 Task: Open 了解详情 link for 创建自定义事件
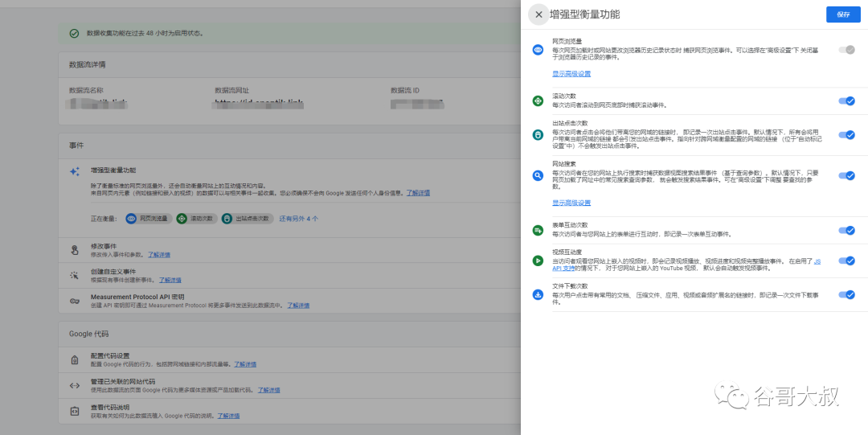(170, 281)
